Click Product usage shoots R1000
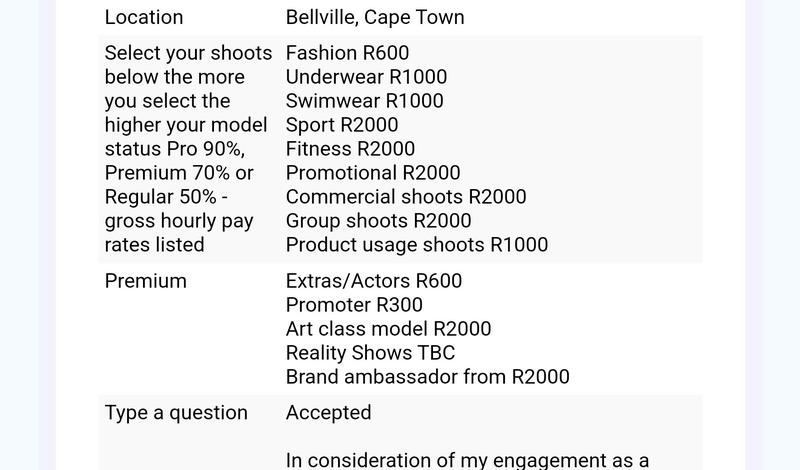800x470 pixels. [417, 245]
